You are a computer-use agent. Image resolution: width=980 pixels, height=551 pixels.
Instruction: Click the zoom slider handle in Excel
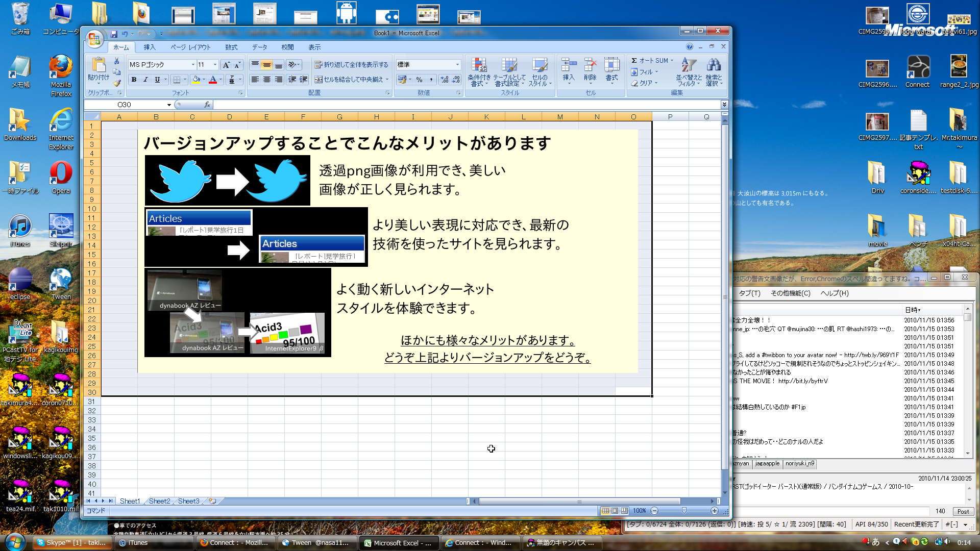[x=684, y=511]
